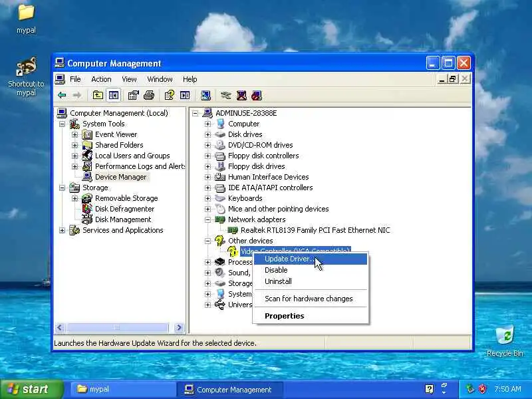Click the red shield security tray icon
The width and height of the screenshot is (532, 399).
pyautogui.click(x=482, y=389)
